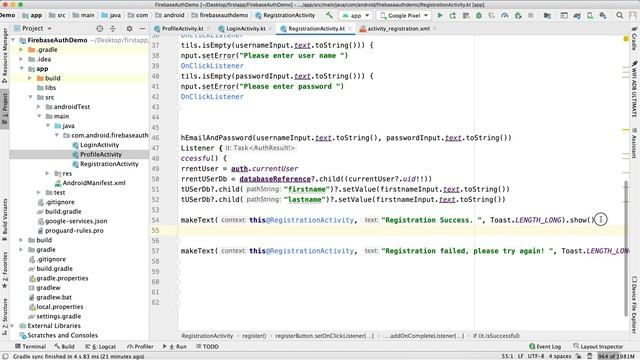Select LoginActivity in project tree
Image resolution: width=640 pixels, height=360 pixels.
(x=99, y=145)
